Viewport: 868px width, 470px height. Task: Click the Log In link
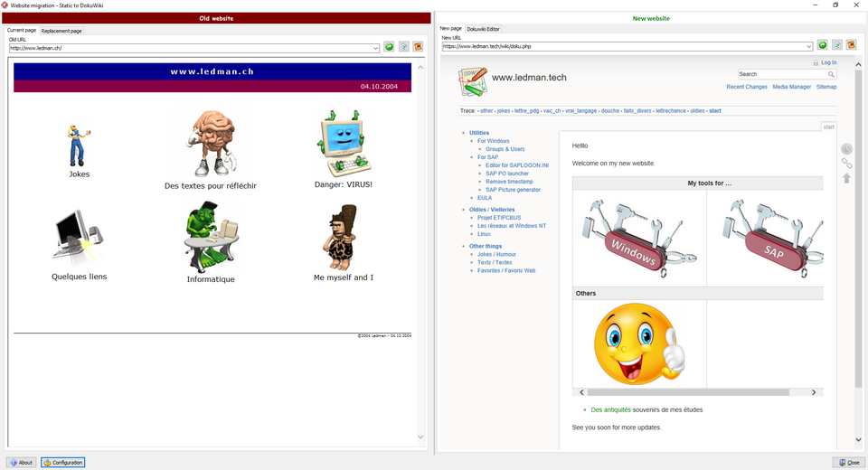(x=828, y=62)
